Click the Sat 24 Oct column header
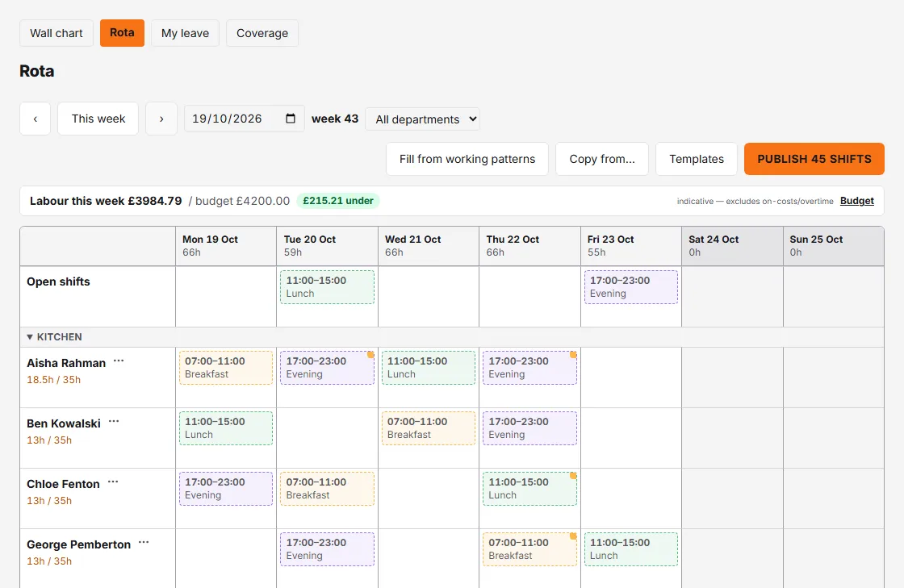 point(732,246)
